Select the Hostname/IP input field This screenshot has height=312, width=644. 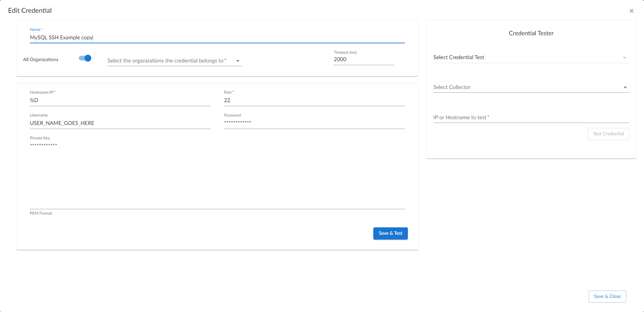[120, 100]
